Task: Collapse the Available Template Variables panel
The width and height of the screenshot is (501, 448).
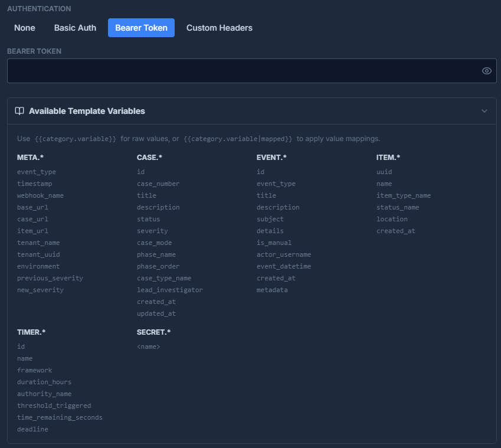Action: point(484,111)
